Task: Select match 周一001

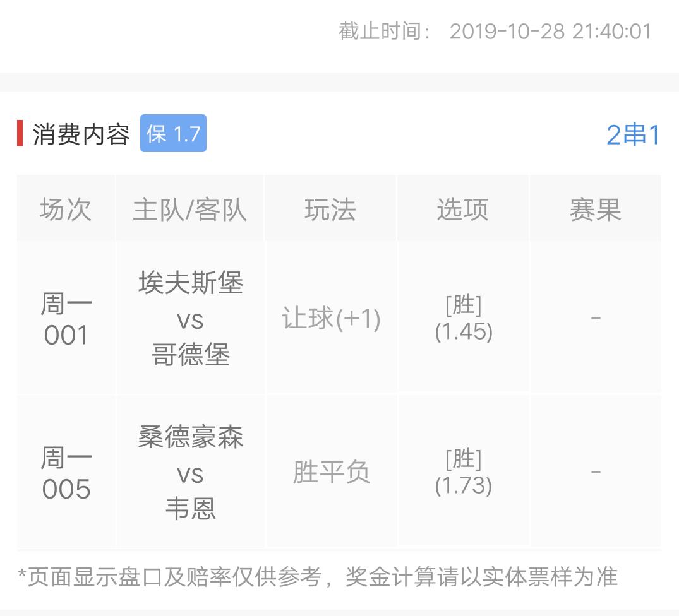Action: (x=66, y=319)
